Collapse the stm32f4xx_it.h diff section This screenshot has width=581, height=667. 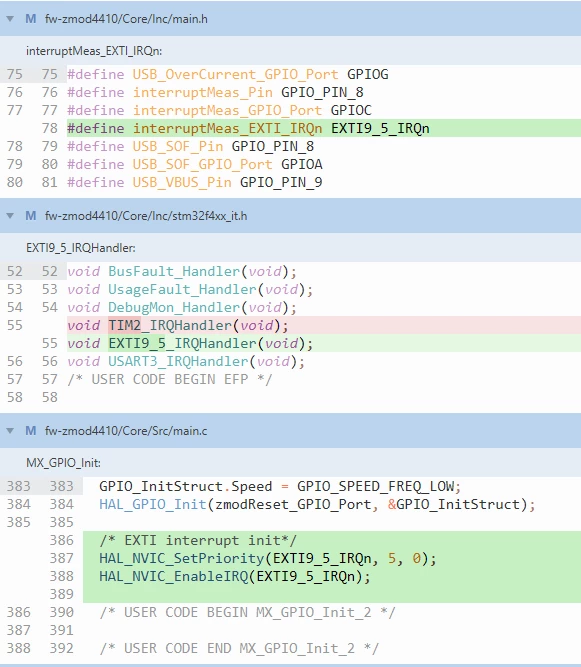[x=10, y=216]
